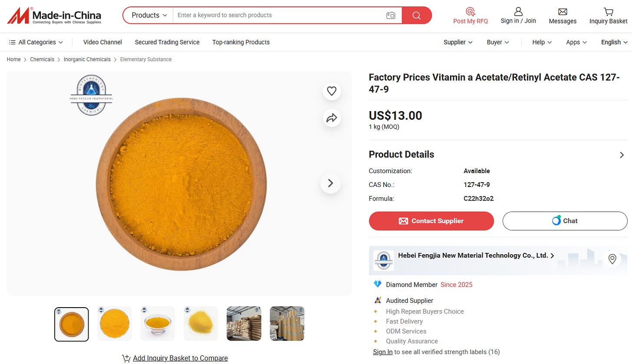Start a Chat with supplier
This screenshot has height=364, width=632.
tap(565, 221)
